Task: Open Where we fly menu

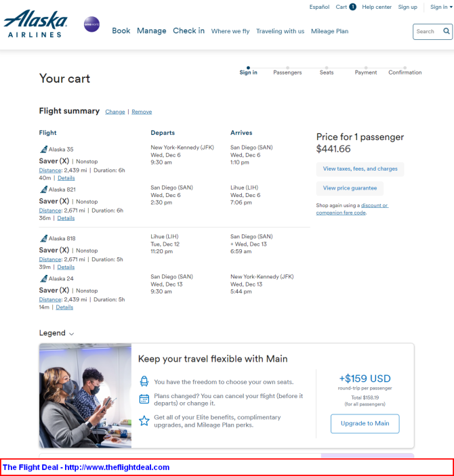Action: click(230, 31)
